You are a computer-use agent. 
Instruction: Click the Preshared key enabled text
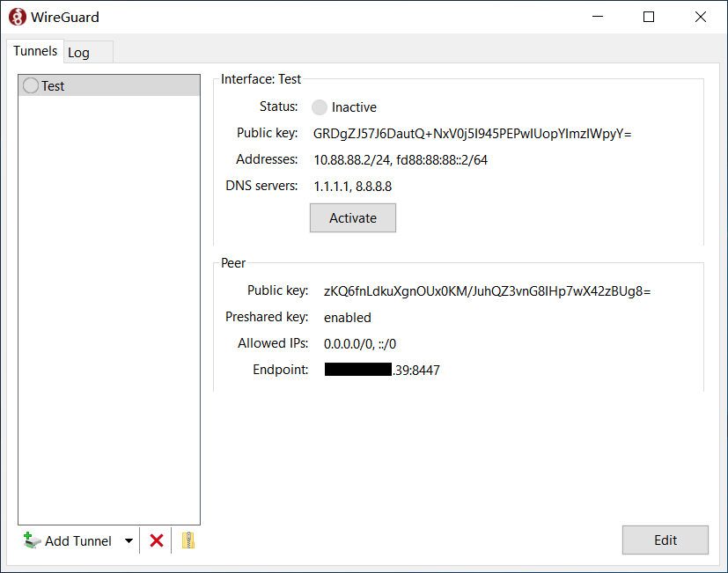(348, 317)
